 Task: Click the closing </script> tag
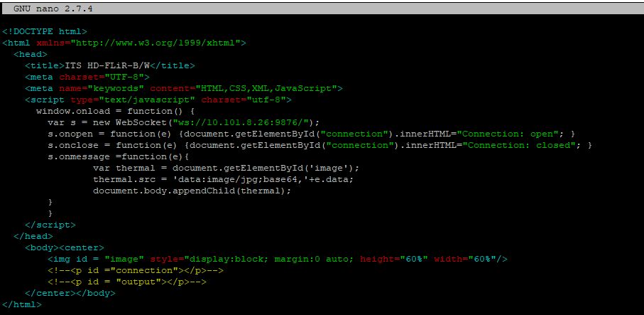(x=50, y=225)
